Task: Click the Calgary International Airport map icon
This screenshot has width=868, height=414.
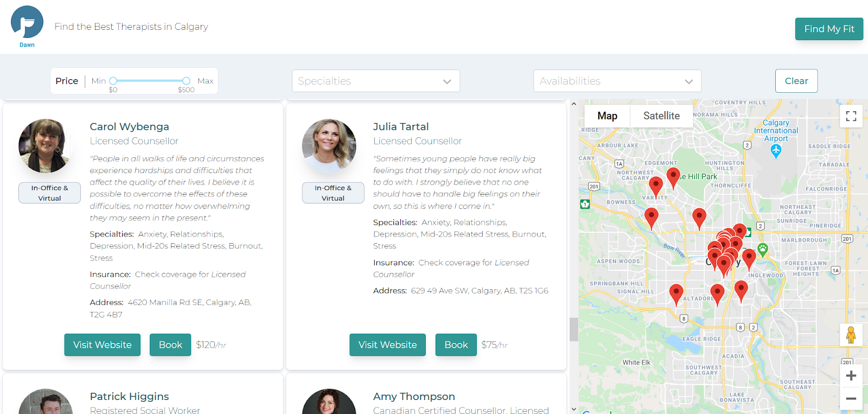Action: tap(776, 151)
